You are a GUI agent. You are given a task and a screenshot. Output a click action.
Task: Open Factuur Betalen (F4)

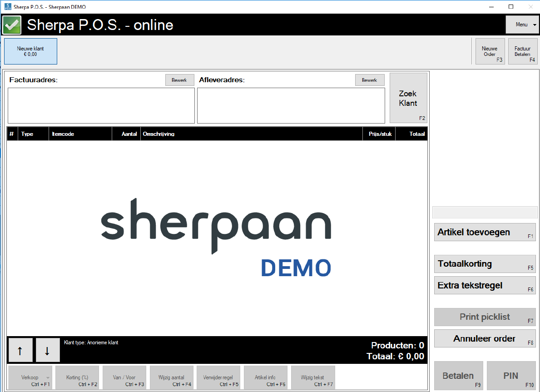(x=523, y=51)
